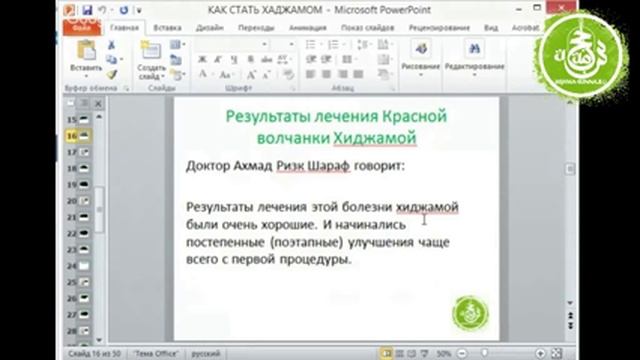Click the Save icon in the quick access toolbar
The height and width of the screenshot is (360, 640).
point(87,10)
